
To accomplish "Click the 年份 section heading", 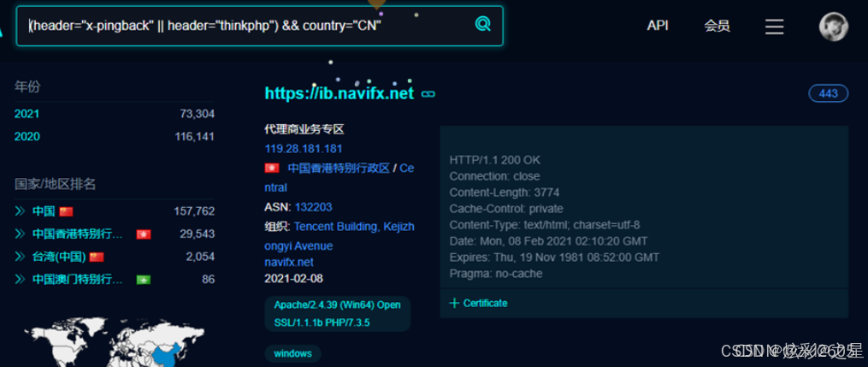I will pos(27,87).
